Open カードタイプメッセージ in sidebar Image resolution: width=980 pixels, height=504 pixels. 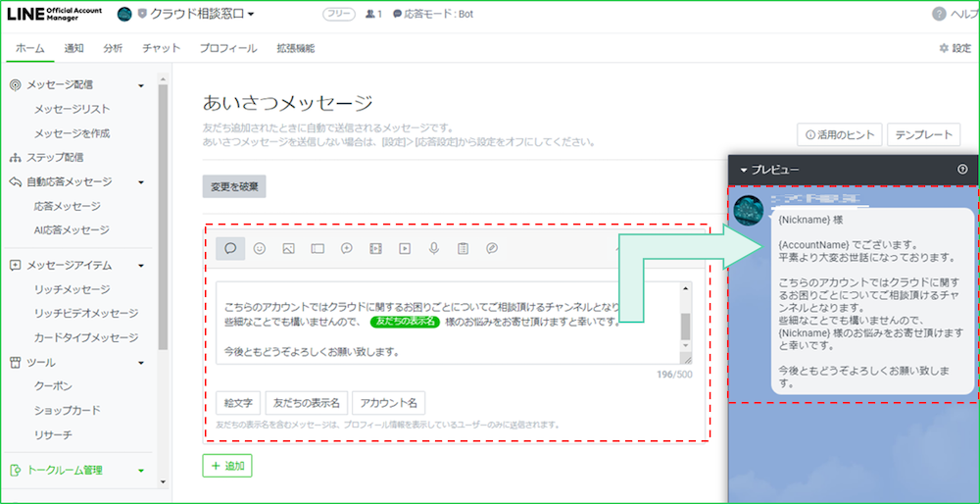tap(86, 337)
